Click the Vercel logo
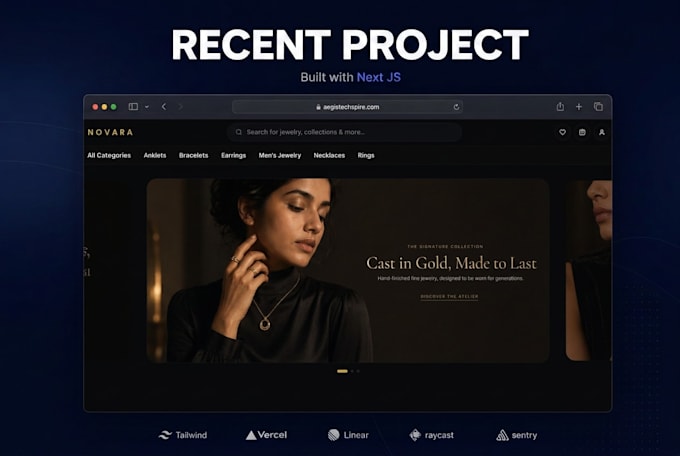Viewport: 680px width, 456px height. (266, 435)
